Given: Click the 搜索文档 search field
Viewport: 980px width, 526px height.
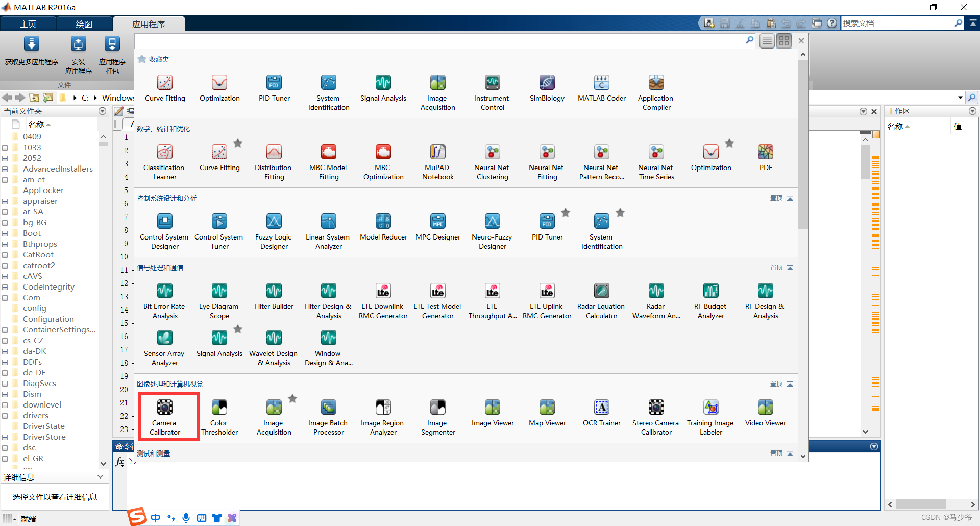Looking at the screenshot, I should [x=897, y=23].
